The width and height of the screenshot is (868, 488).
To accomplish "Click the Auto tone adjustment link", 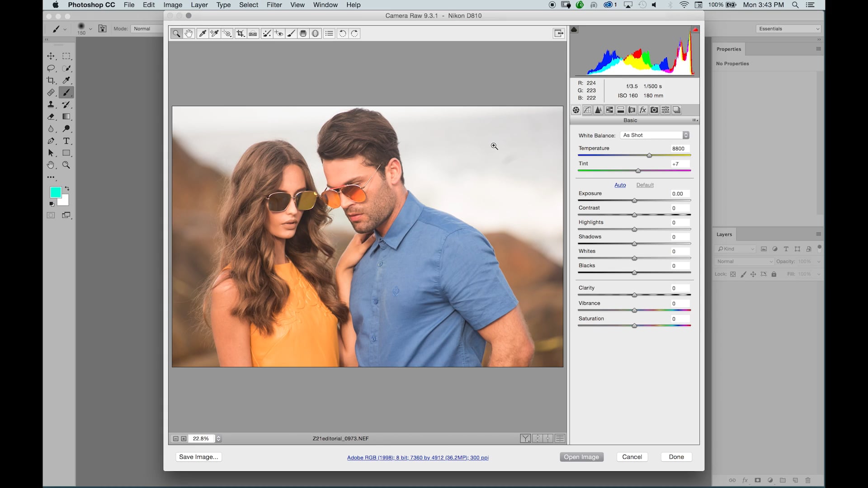I will (620, 185).
